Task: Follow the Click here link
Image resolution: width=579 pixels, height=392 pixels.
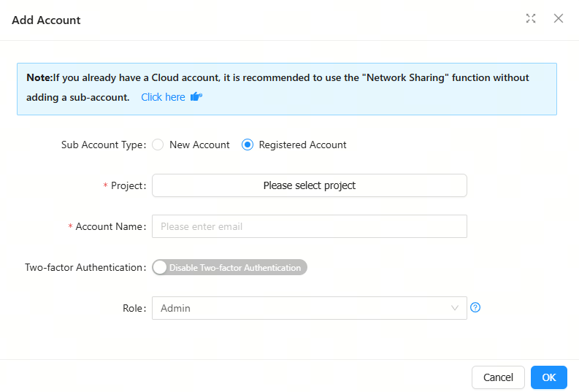Action: pyautogui.click(x=163, y=97)
